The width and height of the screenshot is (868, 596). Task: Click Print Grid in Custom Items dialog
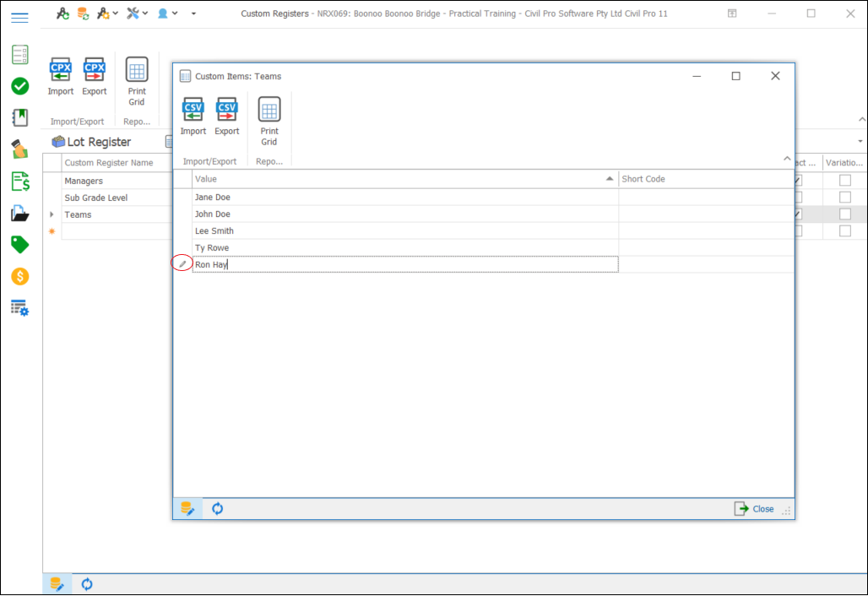[x=269, y=121]
